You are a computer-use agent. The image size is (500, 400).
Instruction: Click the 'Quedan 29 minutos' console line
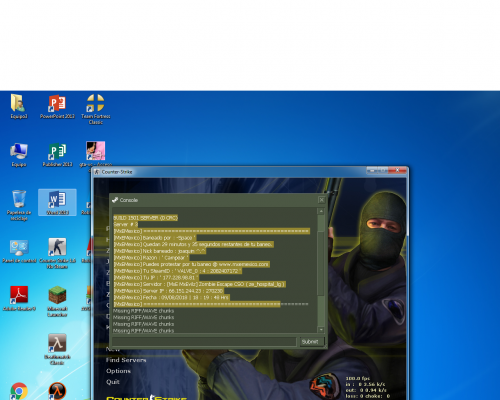coord(193,244)
